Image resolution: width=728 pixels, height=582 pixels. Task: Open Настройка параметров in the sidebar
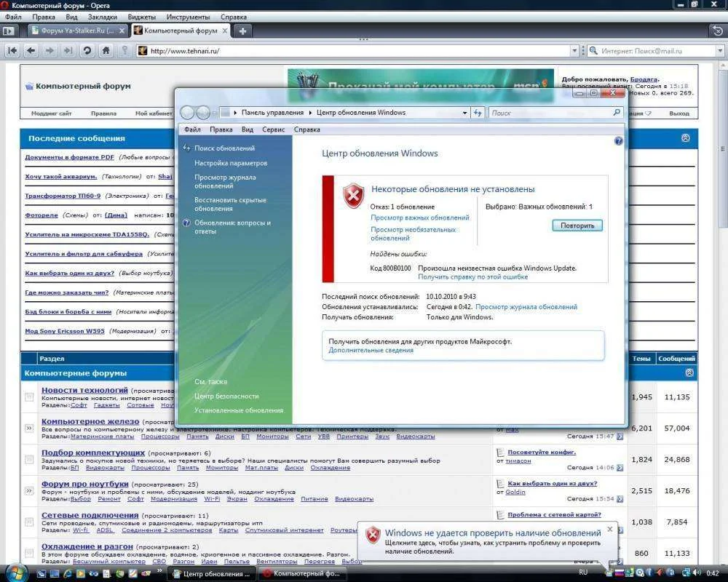231,163
